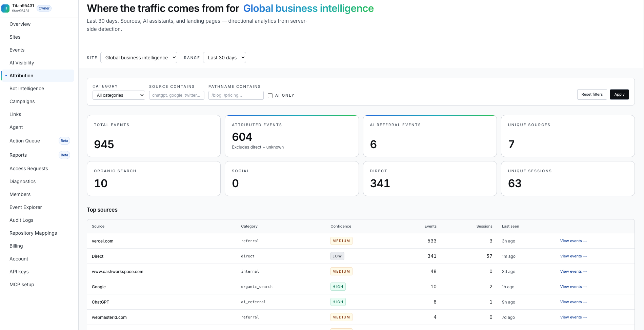Screen dimensions: 644x330
Task: Click the vercel.com source name
Action: point(103,241)
